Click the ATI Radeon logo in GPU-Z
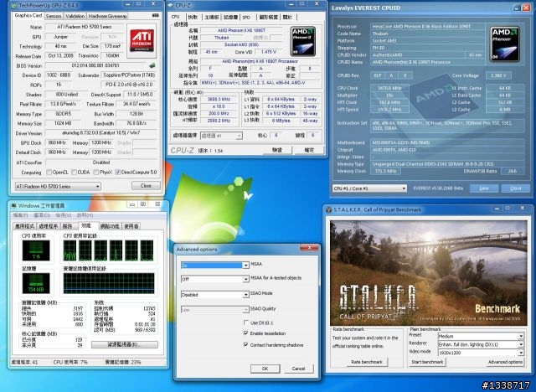This screenshot has height=392, width=536. coord(142,40)
